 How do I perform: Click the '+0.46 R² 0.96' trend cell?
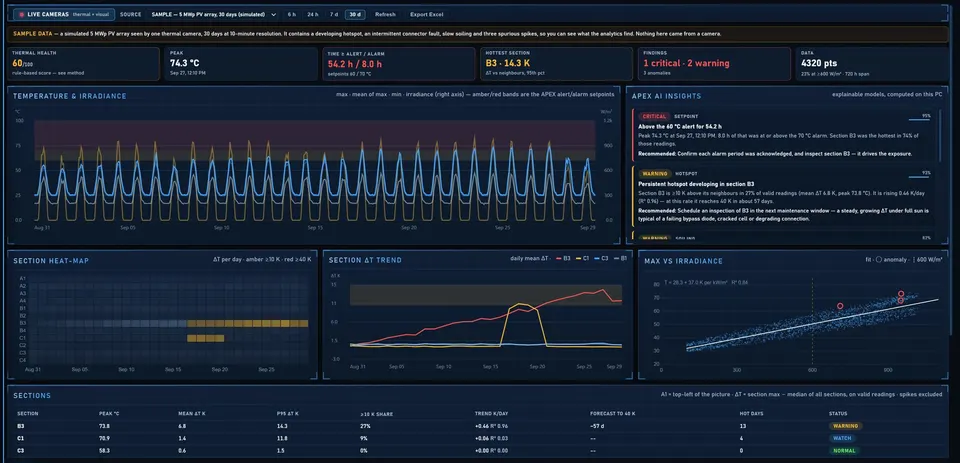click(x=491, y=426)
